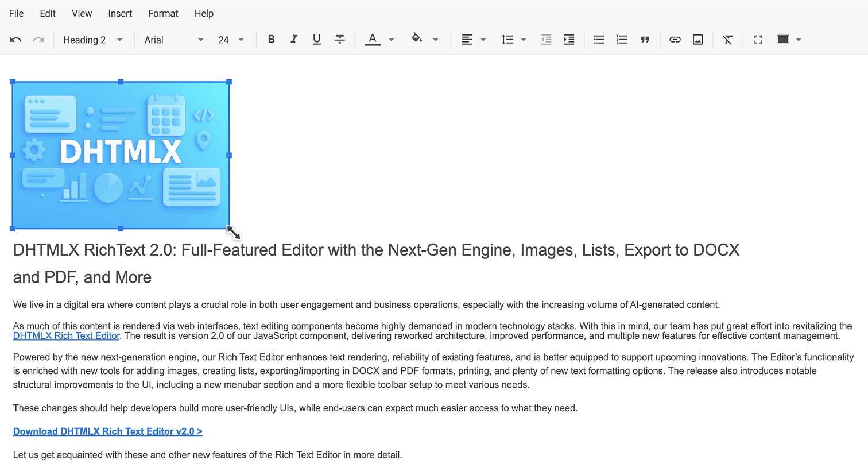Open the File menu

click(x=17, y=13)
